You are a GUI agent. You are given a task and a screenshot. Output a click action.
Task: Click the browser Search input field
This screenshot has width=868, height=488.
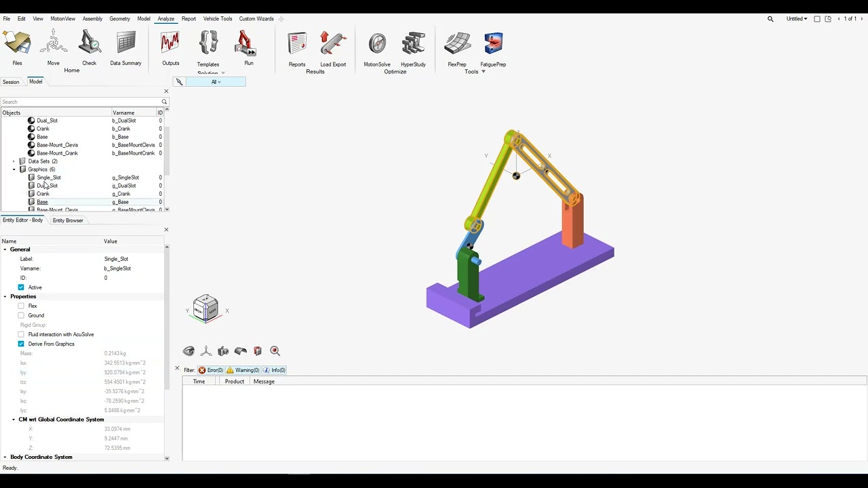80,102
